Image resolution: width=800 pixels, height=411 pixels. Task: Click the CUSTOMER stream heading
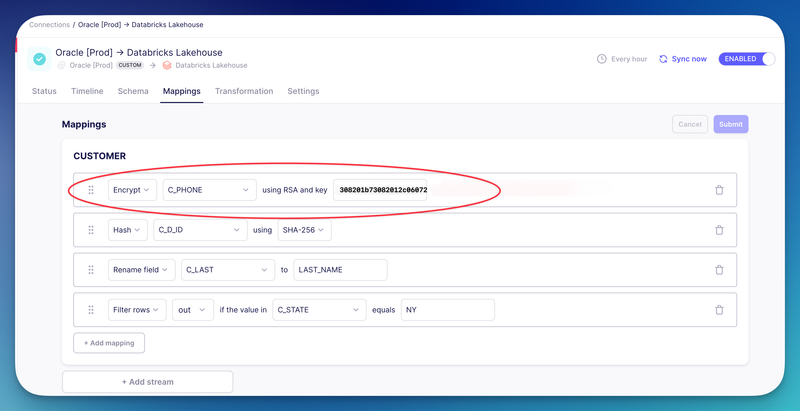pyautogui.click(x=99, y=156)
